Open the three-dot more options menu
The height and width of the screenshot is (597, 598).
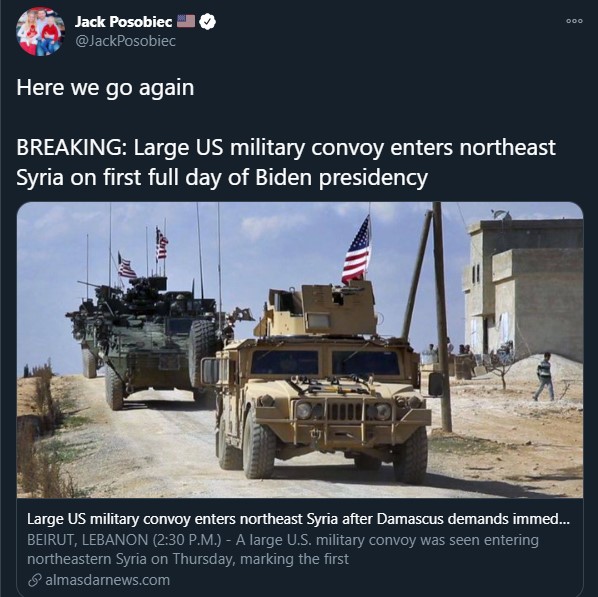(574, 21)
